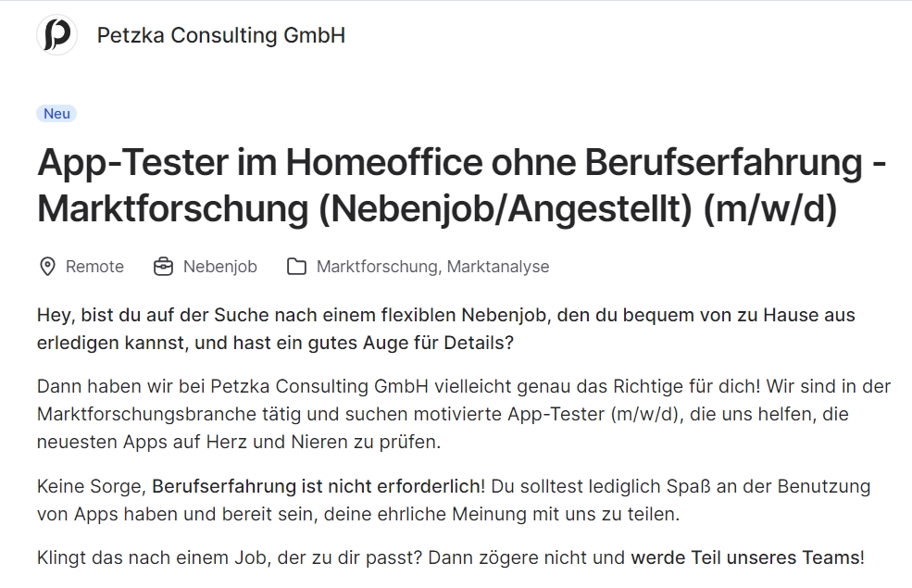Screen dimensions: 912x588
Task: Click the blue Neu badge
Action: click(x=56, y=113)
